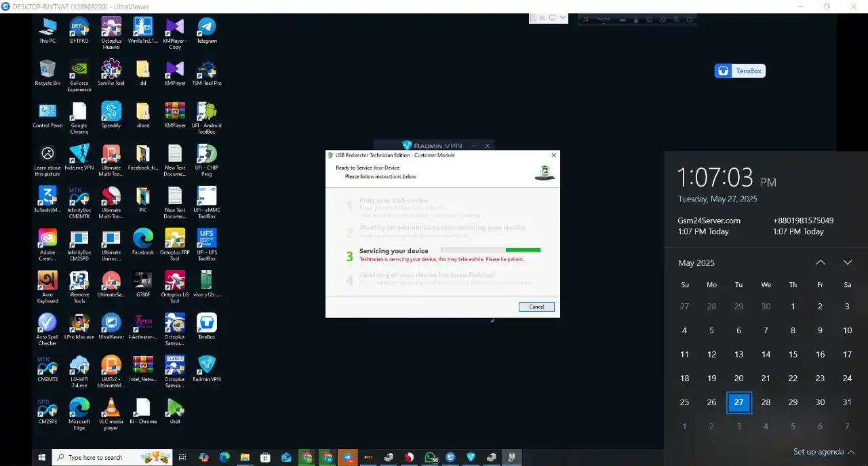Expand the Set up agenda section
Viewport: 868px width, 466px height.
coord(824,452)
